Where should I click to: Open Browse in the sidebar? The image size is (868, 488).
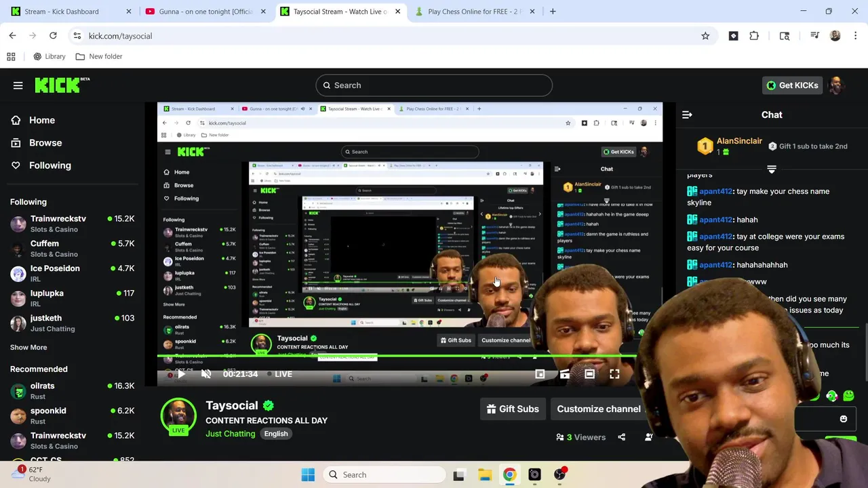coord(45,143)
